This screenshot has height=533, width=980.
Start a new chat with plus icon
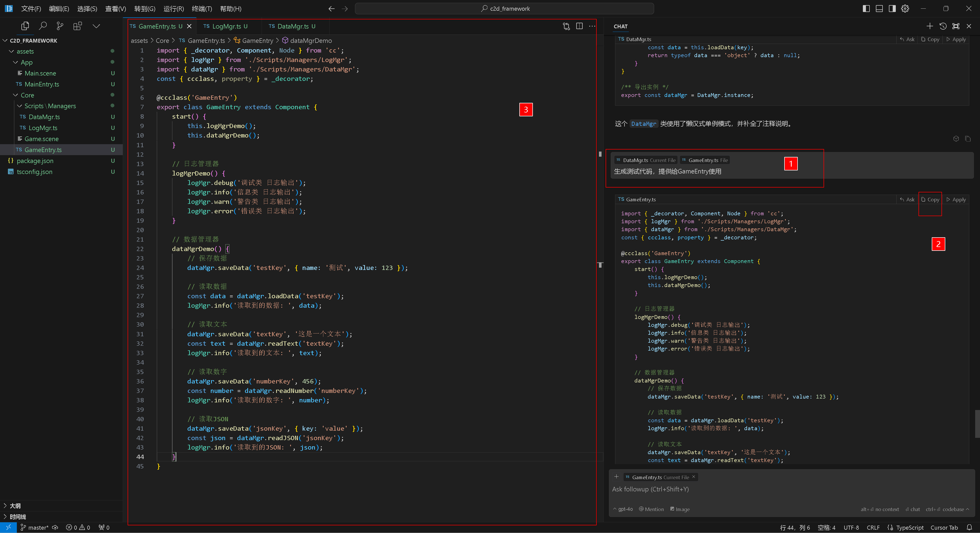929,26
